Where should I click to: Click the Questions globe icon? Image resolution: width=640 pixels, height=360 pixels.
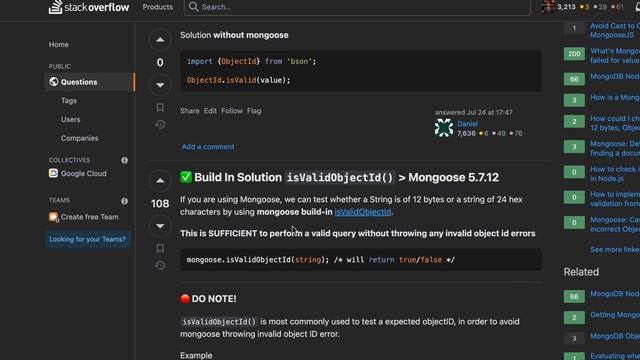pos(53,82)
